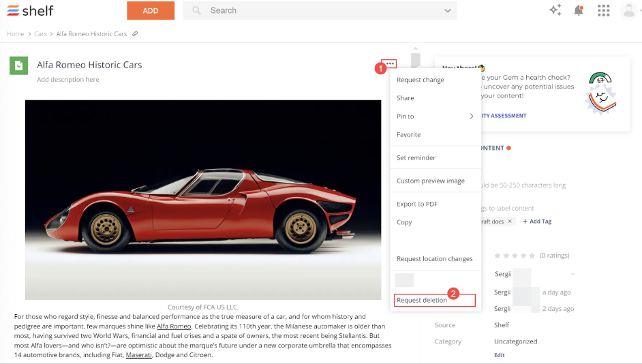Copy link icon next to breadcrumb

click(x=135, y=33)
